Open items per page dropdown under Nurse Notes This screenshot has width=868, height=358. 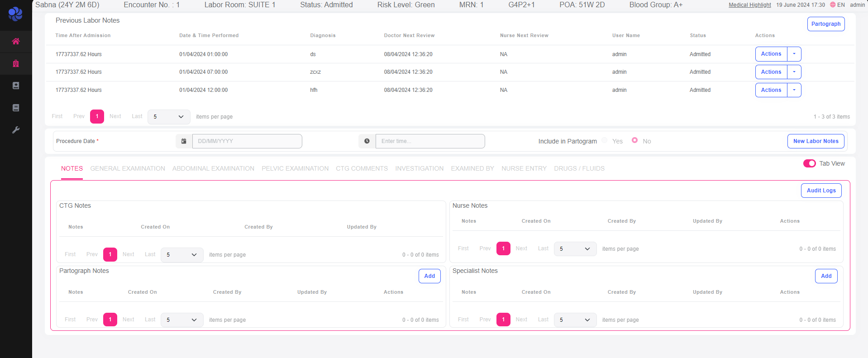pos(575,249)
